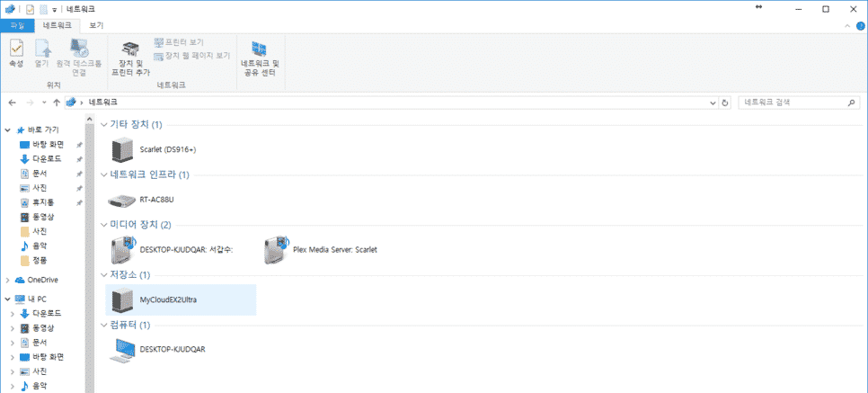Click the 프린터 보기 ribbon item
The width and height of the screenshot is (868, 393).
tap(179, 42)
